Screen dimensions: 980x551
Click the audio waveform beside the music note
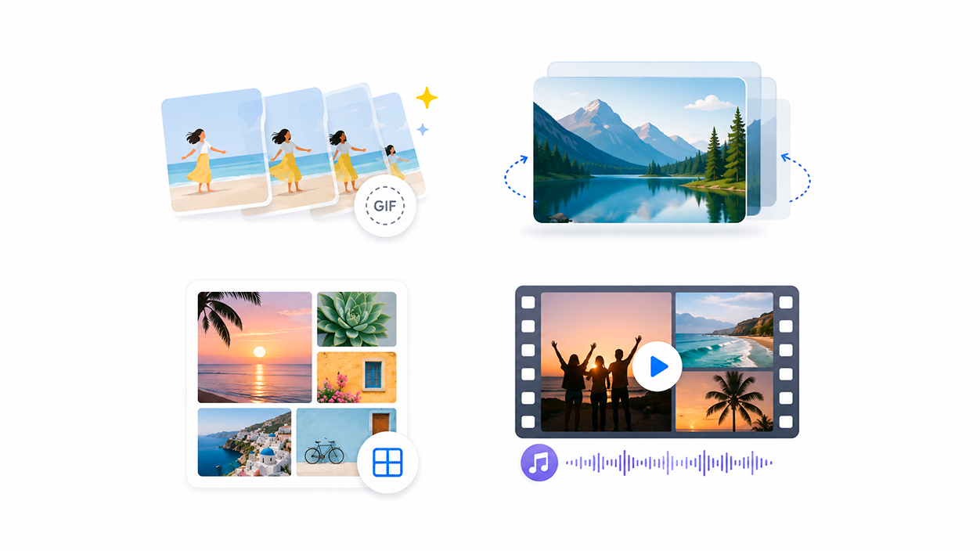669,463
